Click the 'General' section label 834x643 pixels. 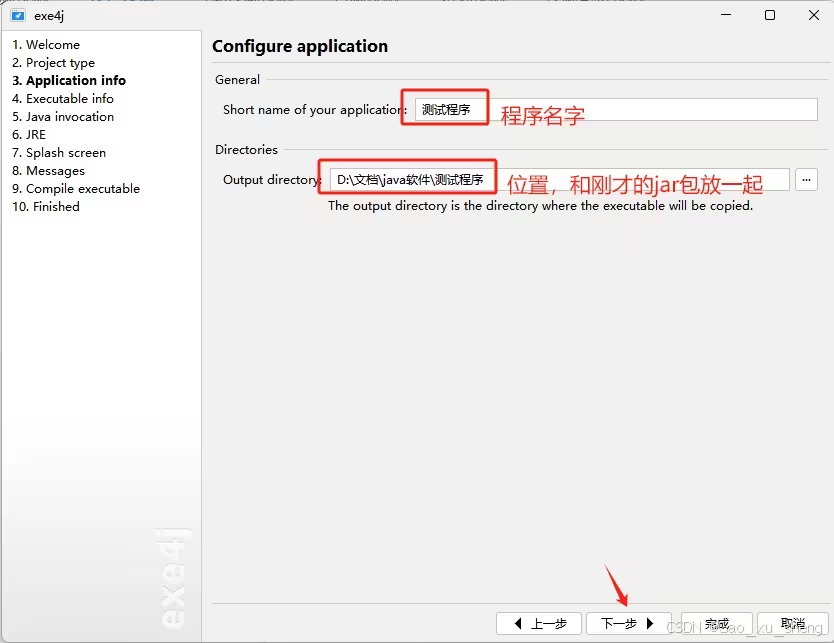(x=237, y=80)
